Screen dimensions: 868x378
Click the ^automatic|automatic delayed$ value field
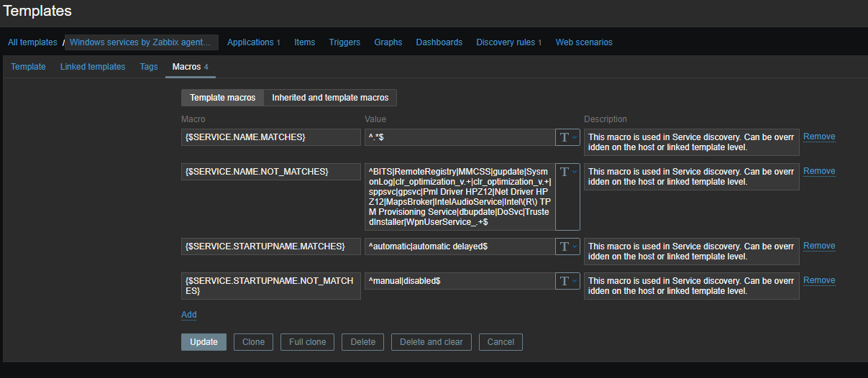click(459, 246)
